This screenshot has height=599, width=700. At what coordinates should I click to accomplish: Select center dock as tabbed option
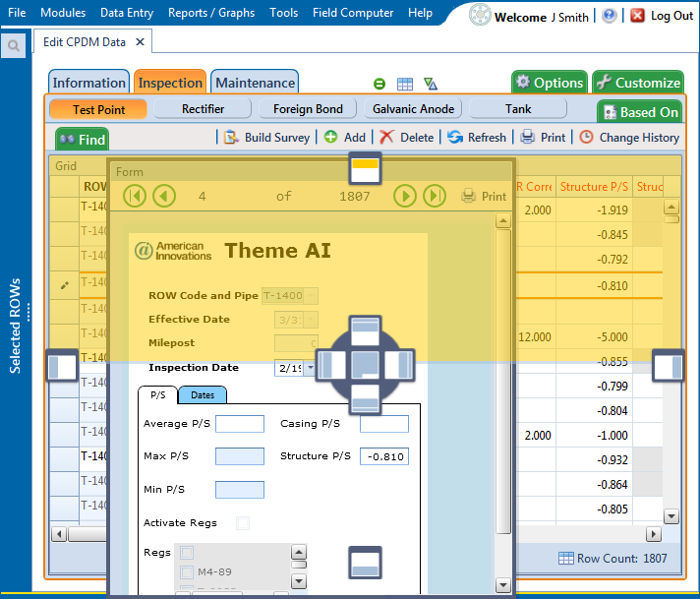tap(365, 365)
